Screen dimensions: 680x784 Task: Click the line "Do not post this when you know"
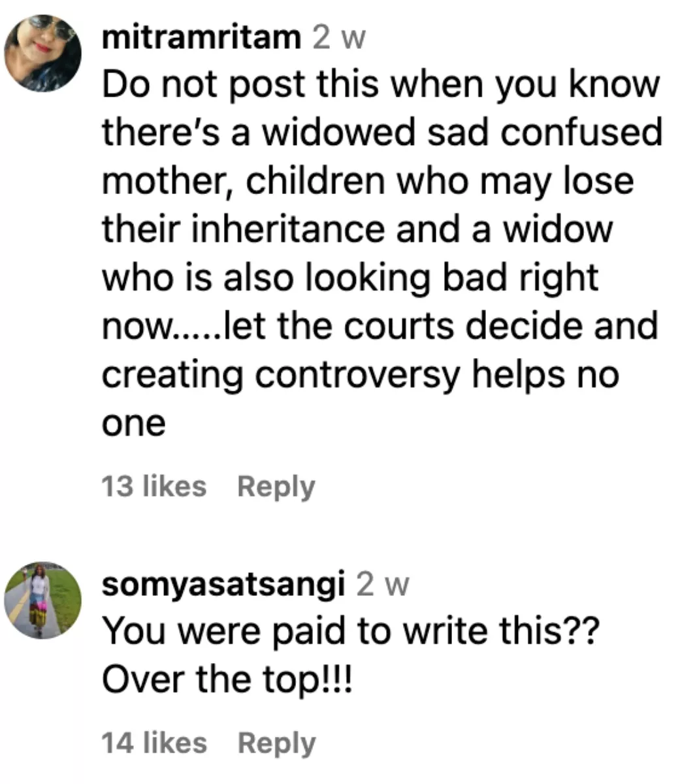[381, 84]
